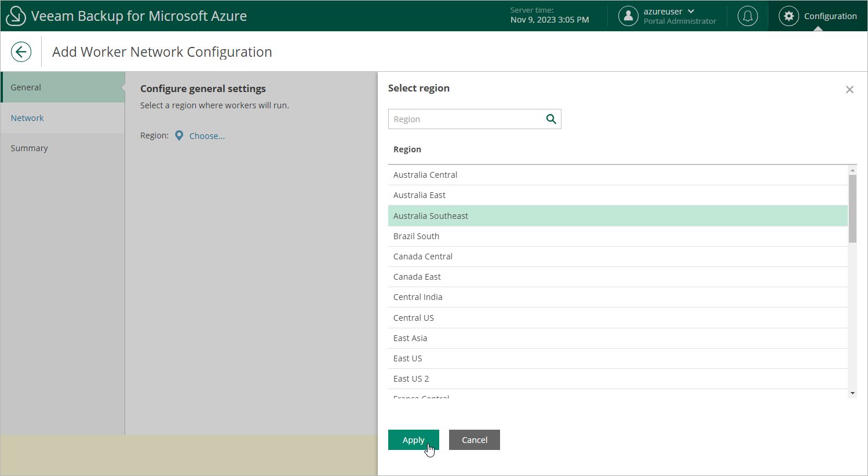Select Canada Central region
The height and width of the screenshot is (476, 868).
(618, 257)
